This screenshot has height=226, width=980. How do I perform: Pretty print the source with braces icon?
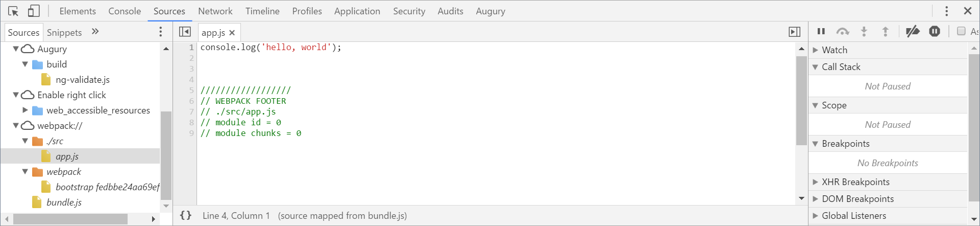point(186,215)
